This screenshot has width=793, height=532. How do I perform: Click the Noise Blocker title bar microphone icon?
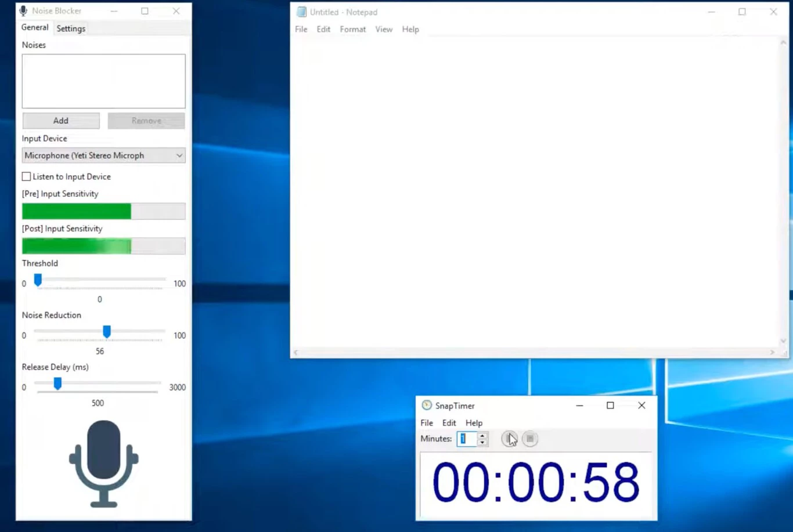coord(23,11)
